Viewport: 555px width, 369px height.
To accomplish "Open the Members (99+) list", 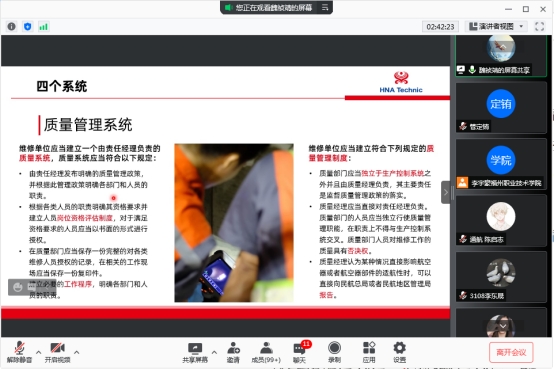I will (x=266, y=353).
